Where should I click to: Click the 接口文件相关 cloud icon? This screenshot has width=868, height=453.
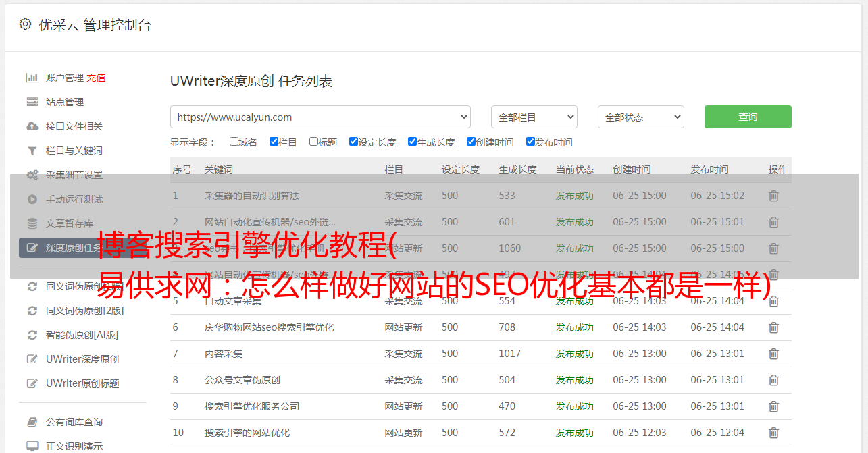click(32, 126)
